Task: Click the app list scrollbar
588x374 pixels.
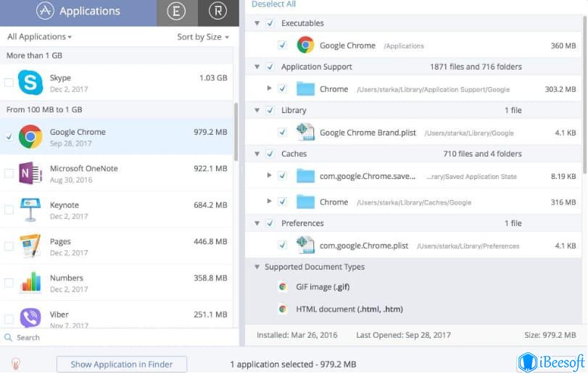Action: pyautogui.click(x=236, y=132)
